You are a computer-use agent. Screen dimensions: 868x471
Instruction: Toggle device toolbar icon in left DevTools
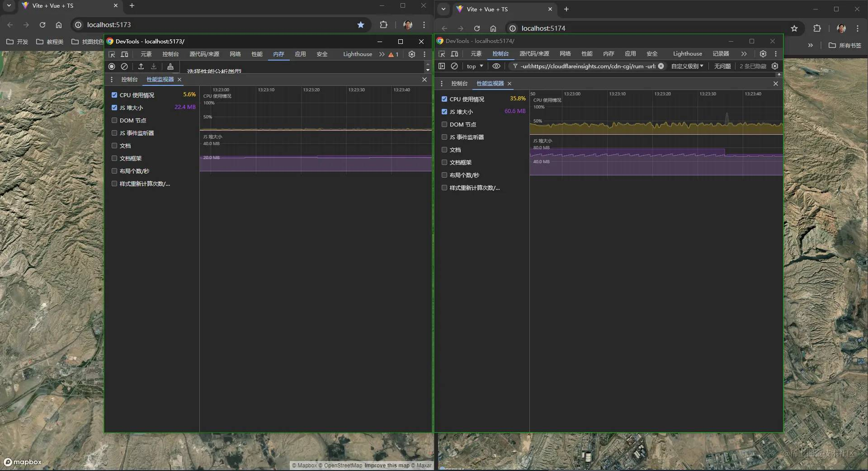tap(124, 54)
